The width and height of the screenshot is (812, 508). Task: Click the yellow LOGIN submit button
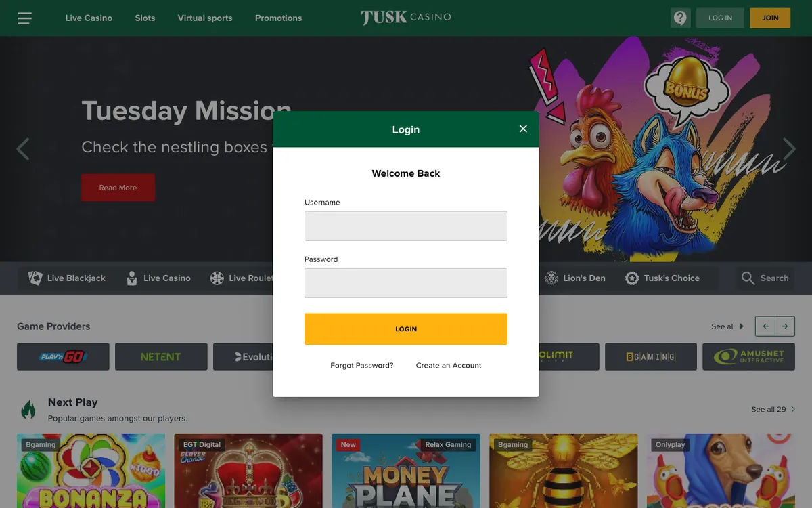pyautogui.click(x=406, y=329)
